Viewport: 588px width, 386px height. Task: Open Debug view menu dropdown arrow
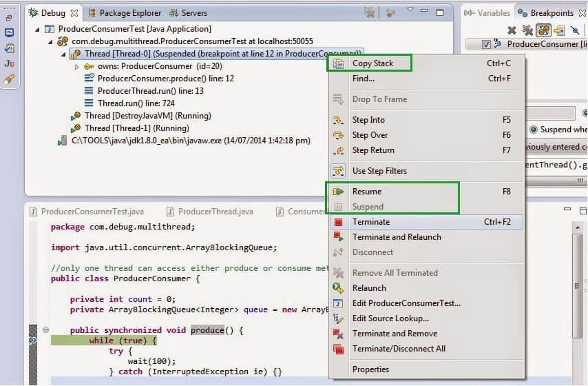410,10
